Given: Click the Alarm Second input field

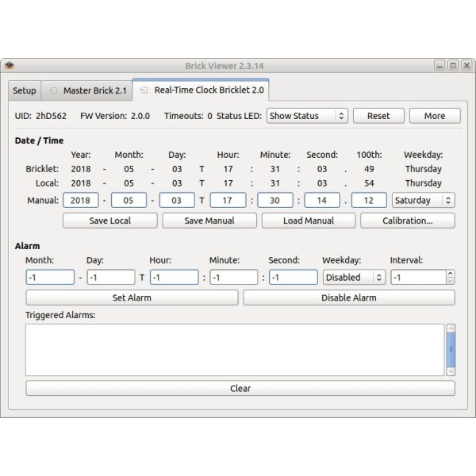Looking at the screenshot, I should tap(294, 277).
